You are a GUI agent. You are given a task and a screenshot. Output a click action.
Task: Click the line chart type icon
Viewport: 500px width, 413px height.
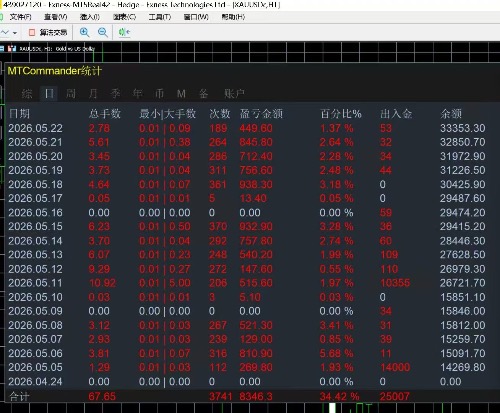pos(5,32)
